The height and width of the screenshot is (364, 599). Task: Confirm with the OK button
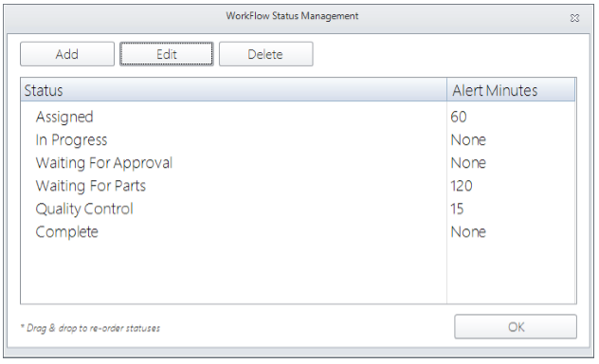click(516, 327)
